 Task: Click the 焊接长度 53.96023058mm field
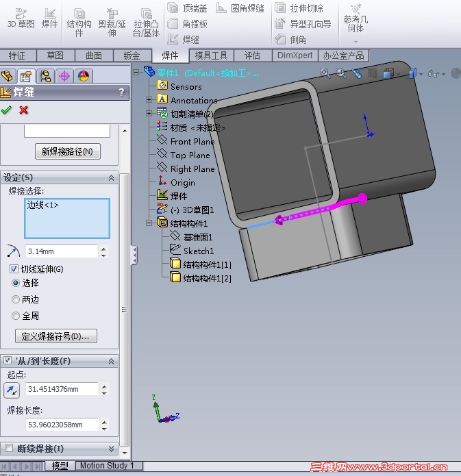point(62,425)
